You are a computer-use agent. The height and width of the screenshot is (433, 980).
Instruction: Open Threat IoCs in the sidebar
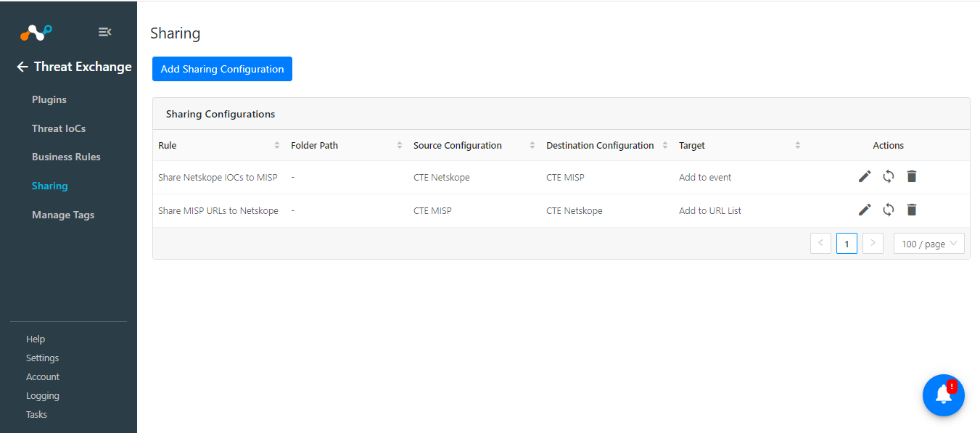click(x=59, y=128)
